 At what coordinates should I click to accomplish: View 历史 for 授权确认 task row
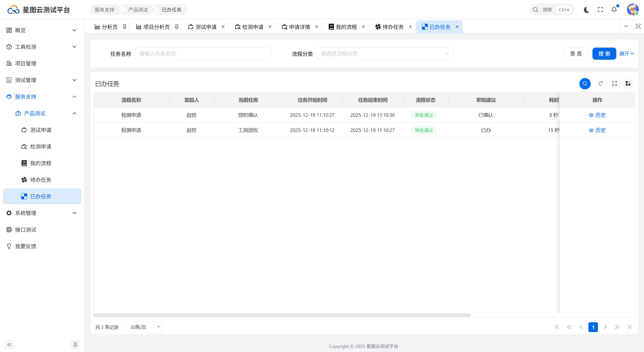pyautogui.click(x=597, y=115)
